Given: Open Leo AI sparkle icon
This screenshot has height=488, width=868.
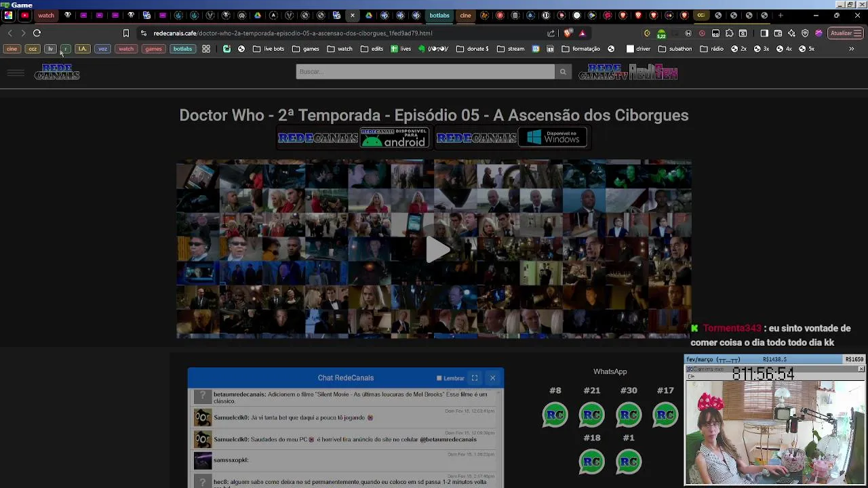Looking at the screenshot, I should (x=791, y=33).
